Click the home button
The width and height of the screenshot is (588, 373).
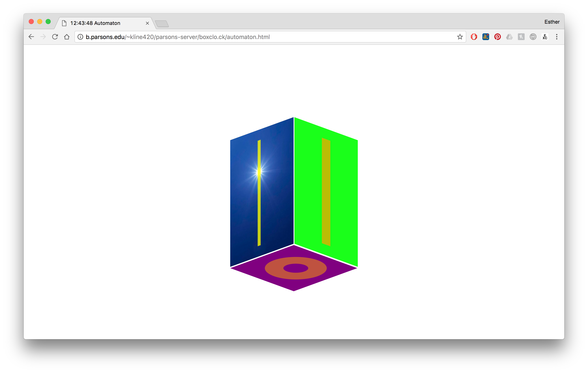(x=67, y=37)
